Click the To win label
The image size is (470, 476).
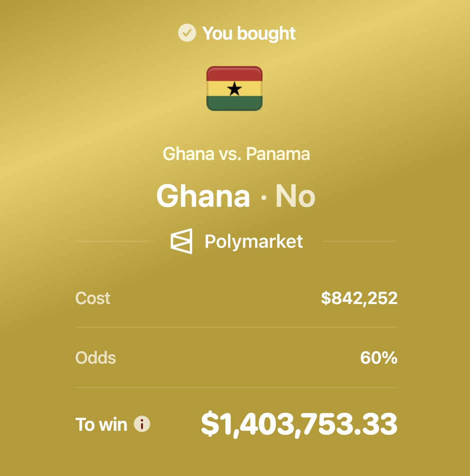pyautogui.click(x=101, y=424)
